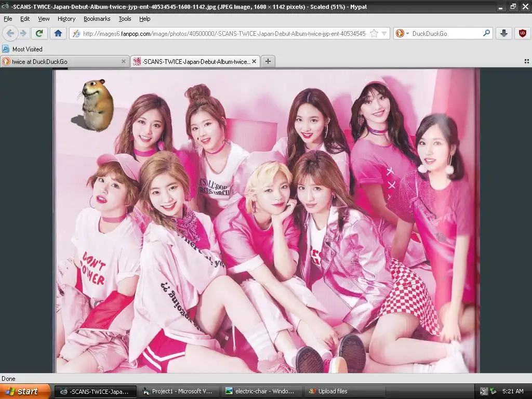Viewport: 532px width, 399px height.
Task: Open the Most Visited bookmarks folder
Action: pos(22,49)
